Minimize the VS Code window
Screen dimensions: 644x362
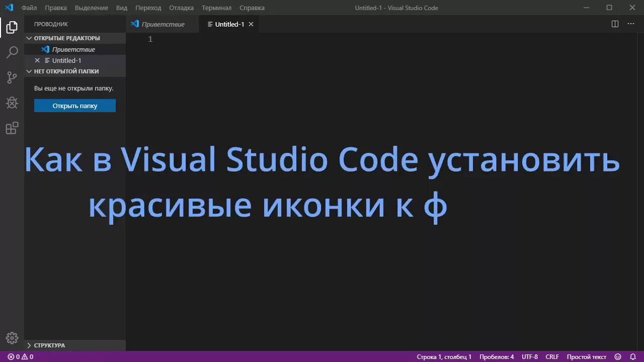[x=586, y=8]
